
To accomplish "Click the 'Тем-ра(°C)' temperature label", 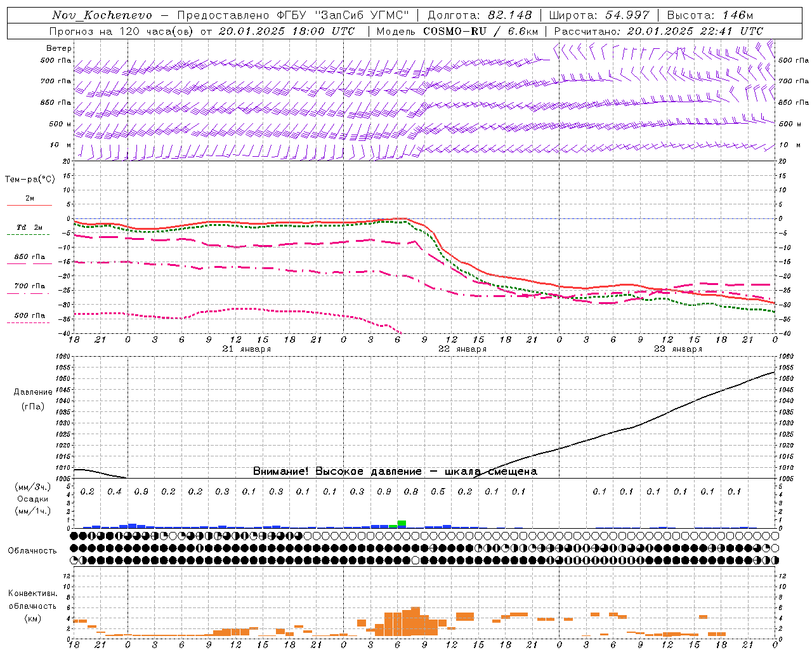I will (x=30, y=180).
